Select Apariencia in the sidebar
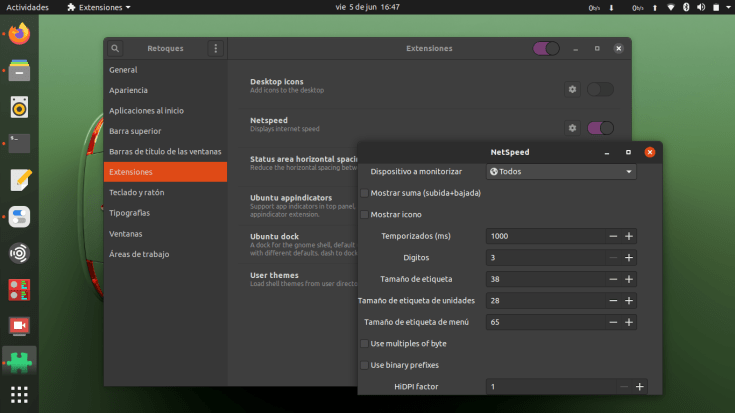The image size is (735, 413). (x=128, y=90)
